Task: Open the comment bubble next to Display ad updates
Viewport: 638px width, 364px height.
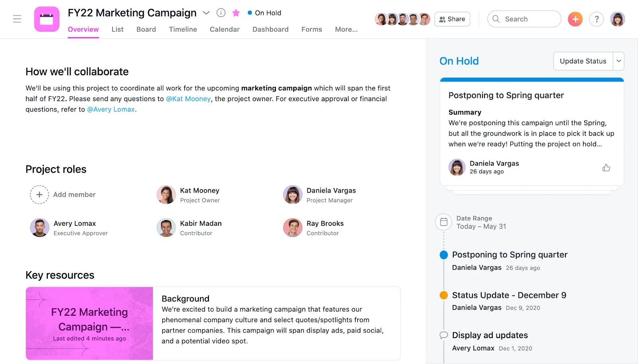Action: click(443, 335)
